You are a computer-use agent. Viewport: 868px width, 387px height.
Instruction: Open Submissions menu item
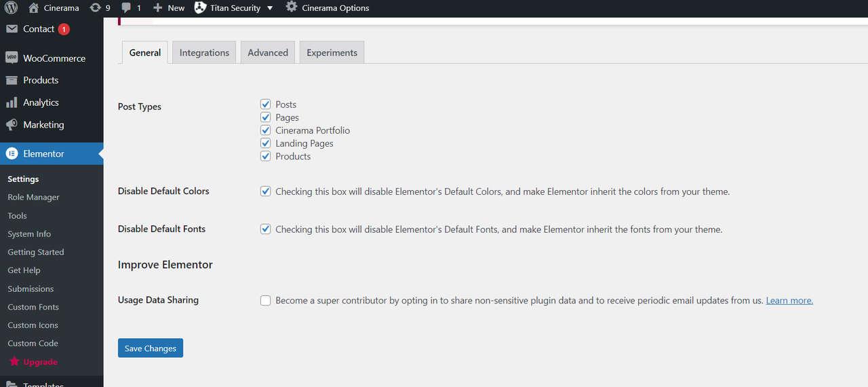tap(31, 289)
